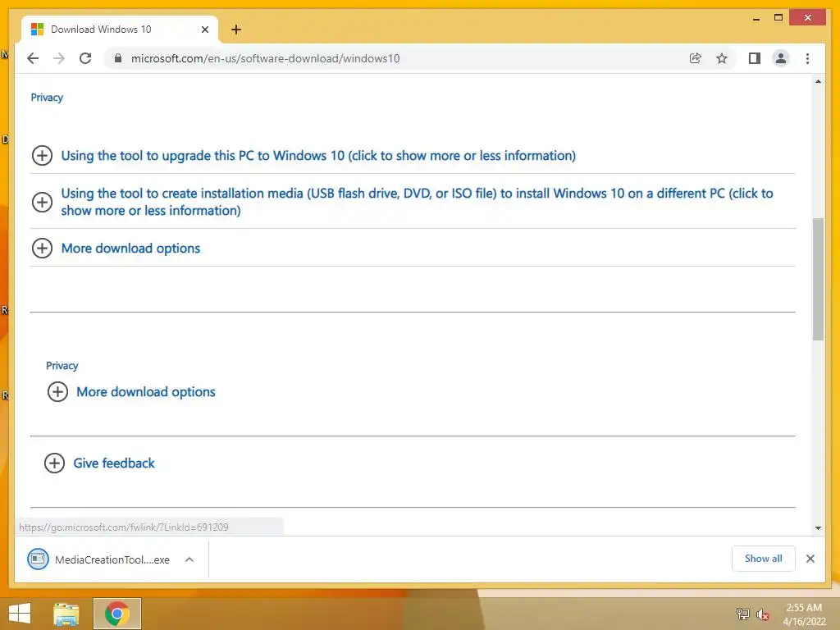Open the lower Privacy link
The height and width of the screenshot is (630, 840).
tap(62, 365)
